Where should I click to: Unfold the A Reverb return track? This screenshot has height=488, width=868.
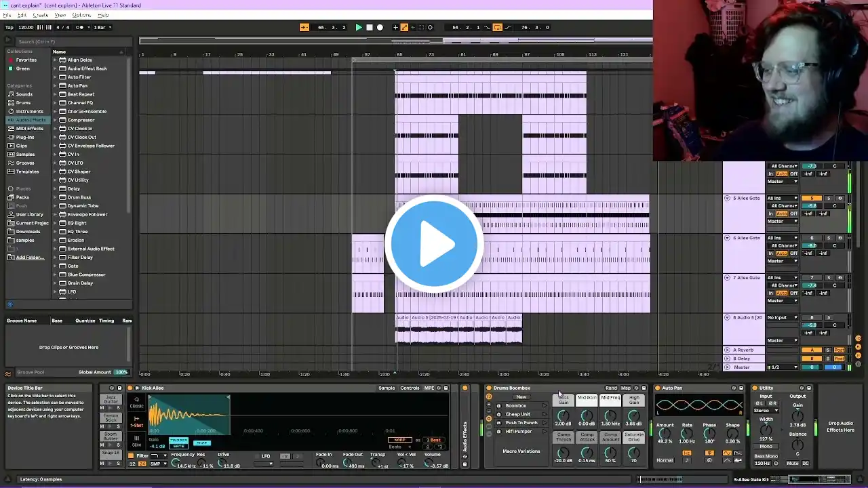pyautogui.click(x=727, y=350)
